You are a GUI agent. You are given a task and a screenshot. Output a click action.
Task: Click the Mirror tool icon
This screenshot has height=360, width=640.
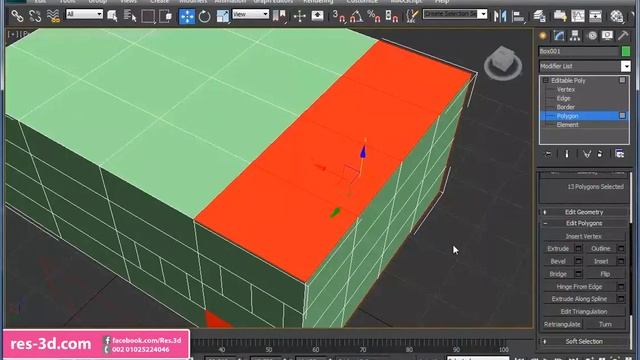tap(500, 16)
